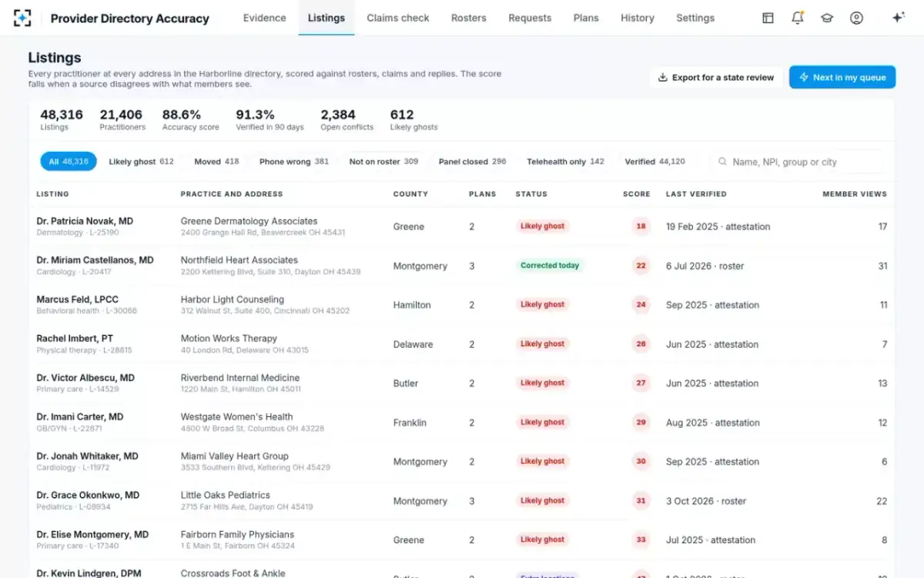Open Dr. Imani Carter, MD listing

80,417
